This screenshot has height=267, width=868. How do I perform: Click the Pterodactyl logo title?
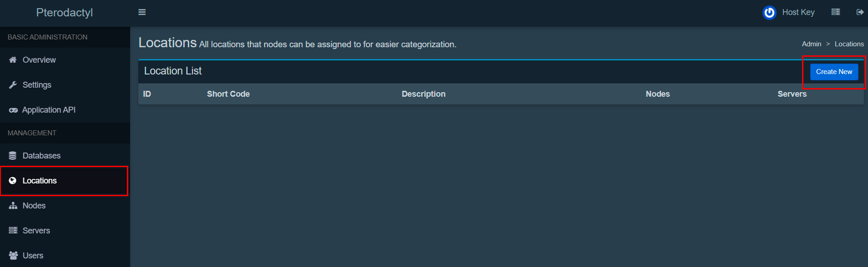65,13
